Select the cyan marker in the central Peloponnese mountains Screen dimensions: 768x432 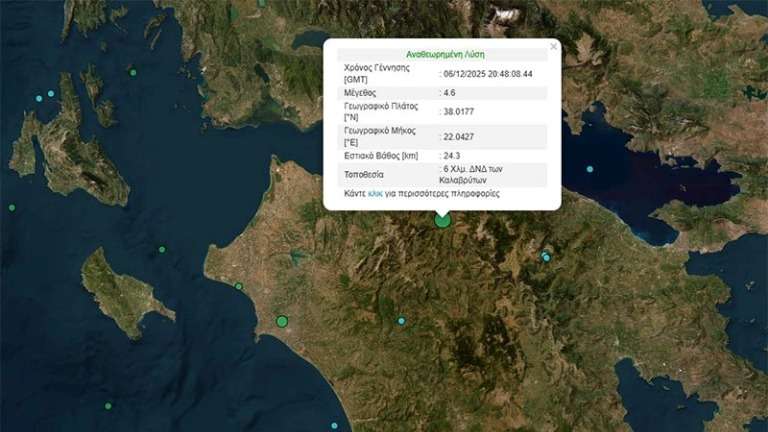401,321
